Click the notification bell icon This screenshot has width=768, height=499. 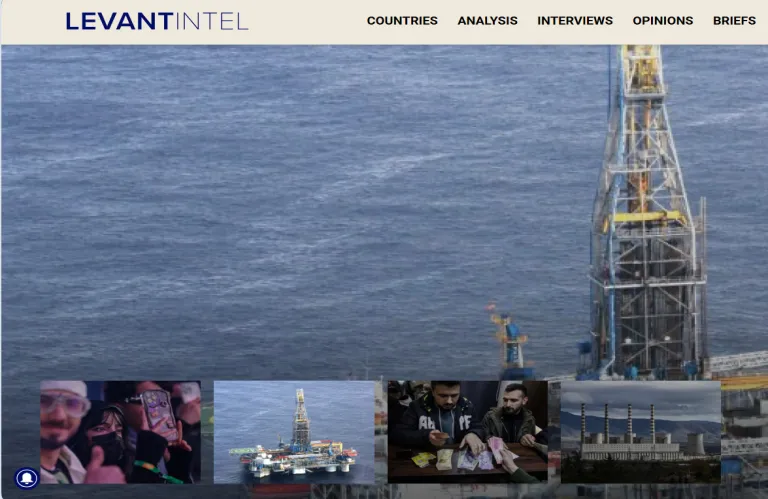click(x=27, y=478)
